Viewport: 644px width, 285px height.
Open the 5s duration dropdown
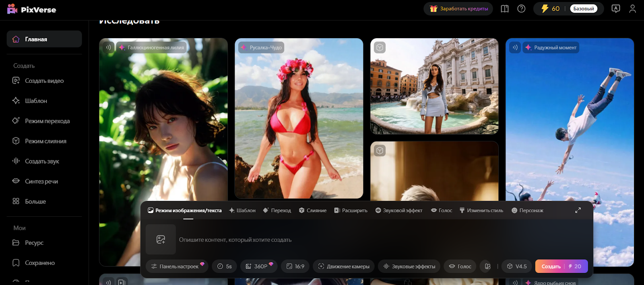point(225,266)
